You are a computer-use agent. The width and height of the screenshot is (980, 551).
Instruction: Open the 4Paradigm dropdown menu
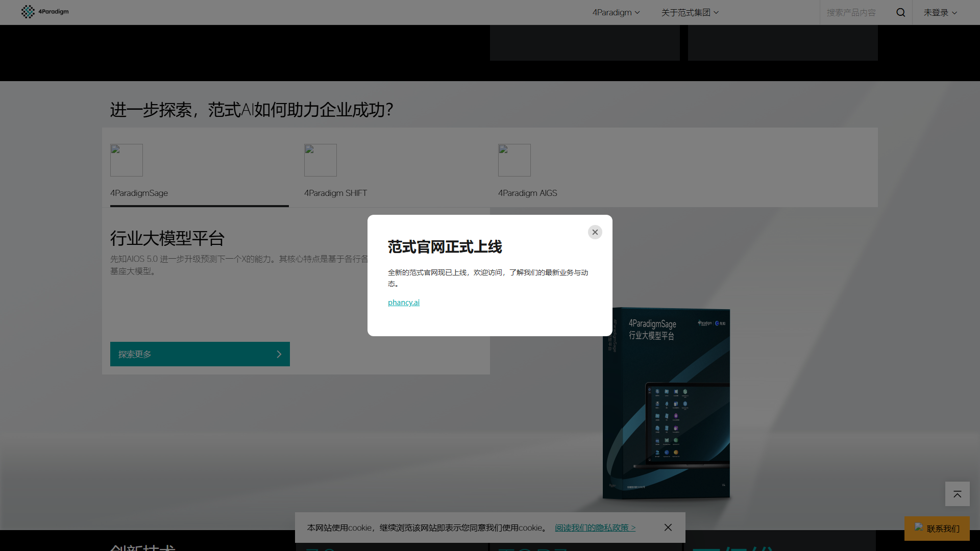click(616, 12)
